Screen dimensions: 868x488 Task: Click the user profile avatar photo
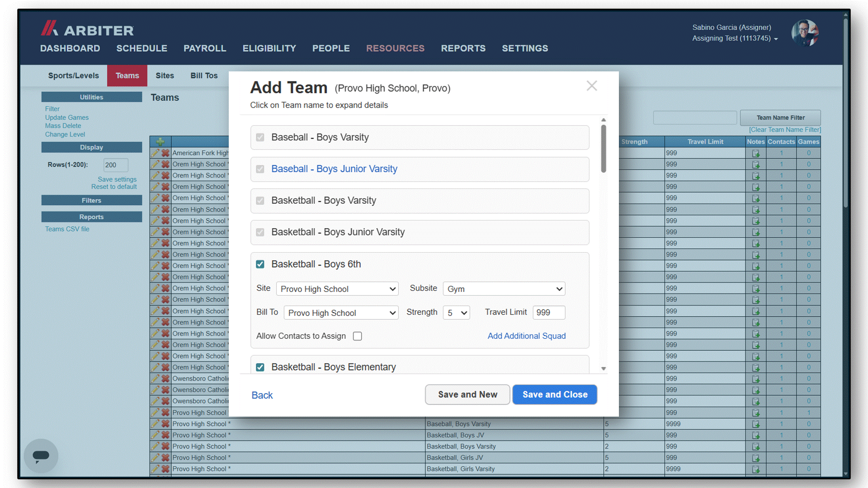(805, 33)
